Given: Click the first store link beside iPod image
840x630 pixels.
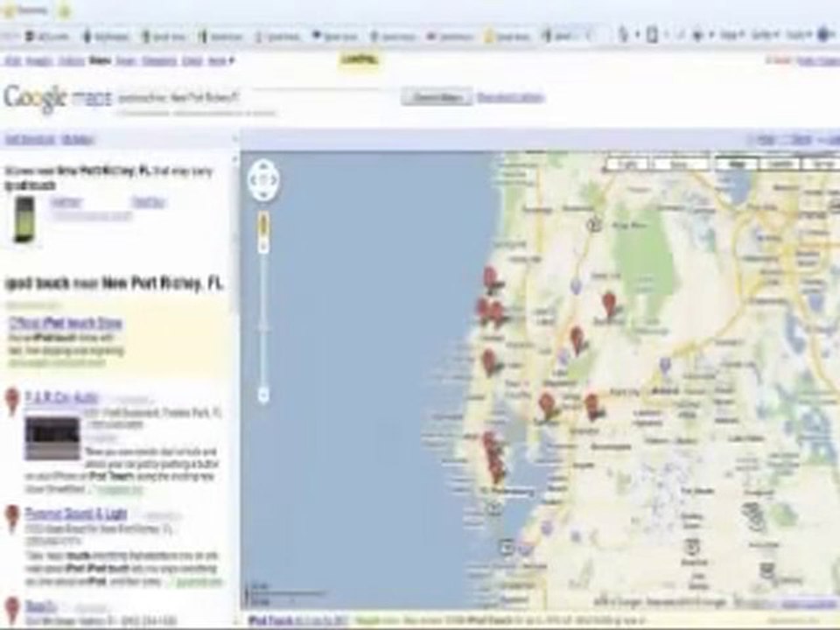Looking at the screenshot, I should click(66, 202).
